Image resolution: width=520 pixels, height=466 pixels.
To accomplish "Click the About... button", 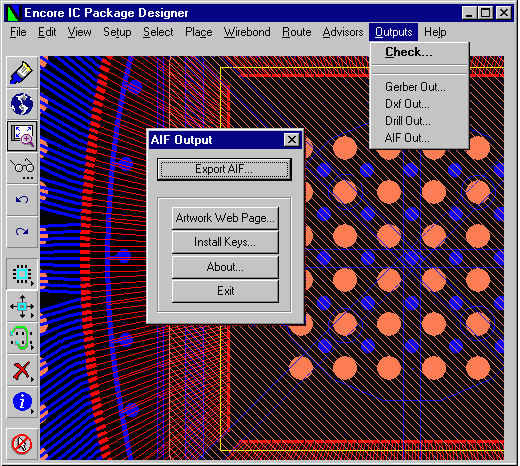I will (x=225, y=267).
